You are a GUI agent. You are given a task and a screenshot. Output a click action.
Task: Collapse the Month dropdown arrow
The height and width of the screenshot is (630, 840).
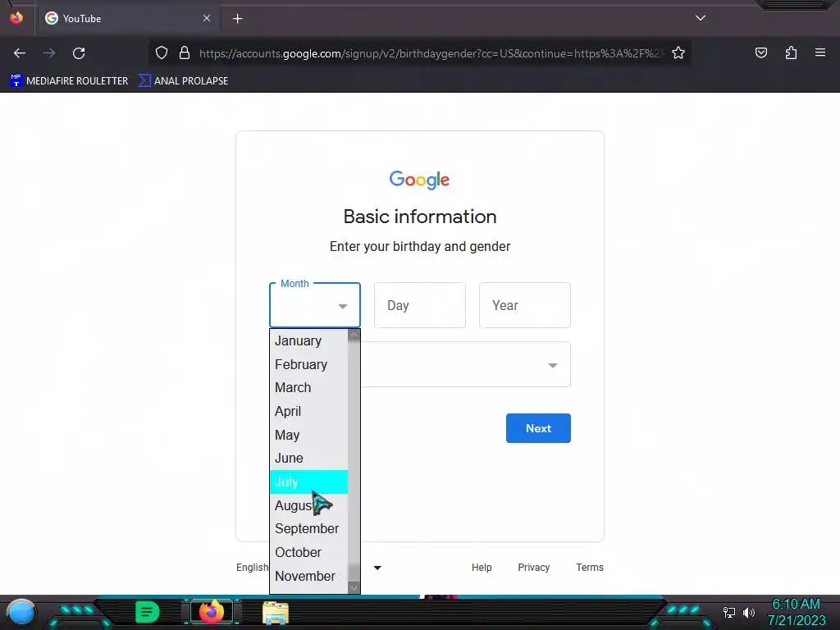343,307
